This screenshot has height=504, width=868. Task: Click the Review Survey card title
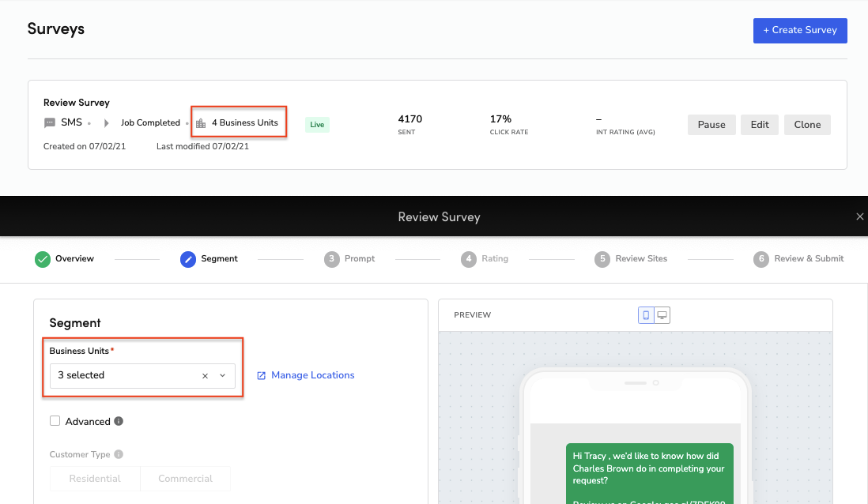pos(77,103)
